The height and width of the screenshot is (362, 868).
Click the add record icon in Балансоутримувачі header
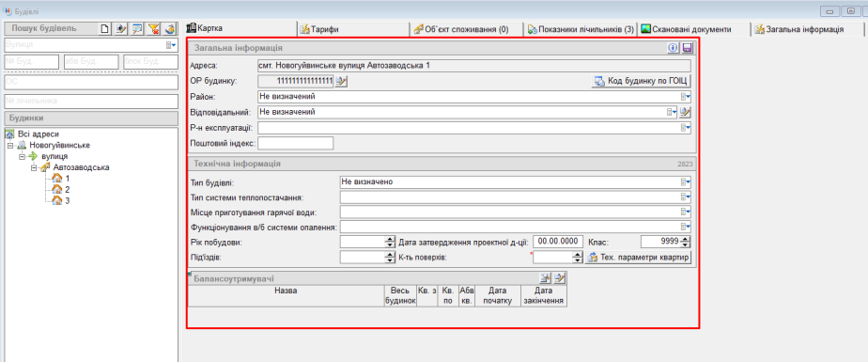tap(545, 277)
